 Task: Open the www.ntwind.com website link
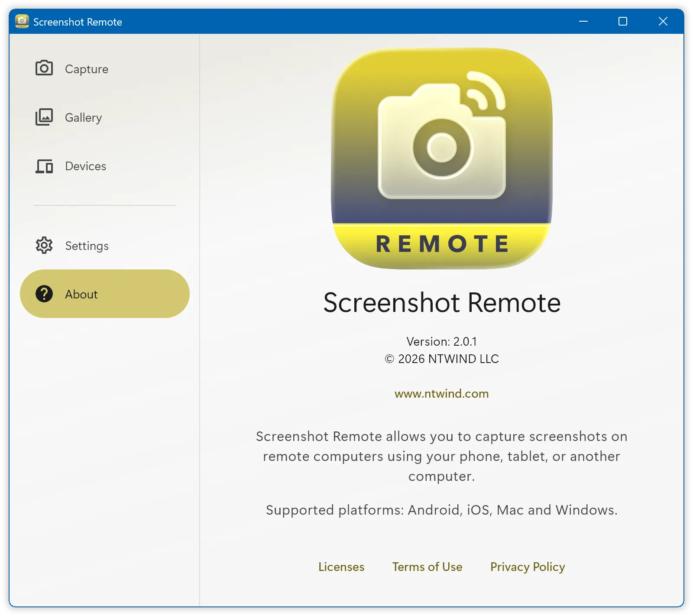(442, 393)
